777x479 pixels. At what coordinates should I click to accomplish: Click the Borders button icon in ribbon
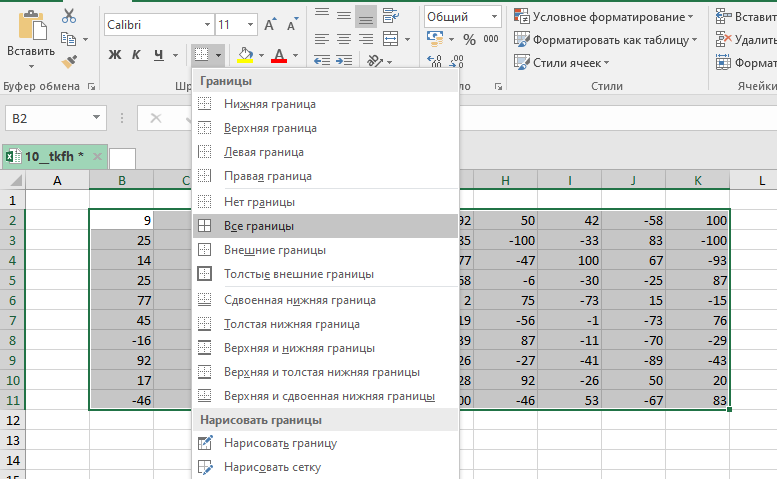pos(202,54)
